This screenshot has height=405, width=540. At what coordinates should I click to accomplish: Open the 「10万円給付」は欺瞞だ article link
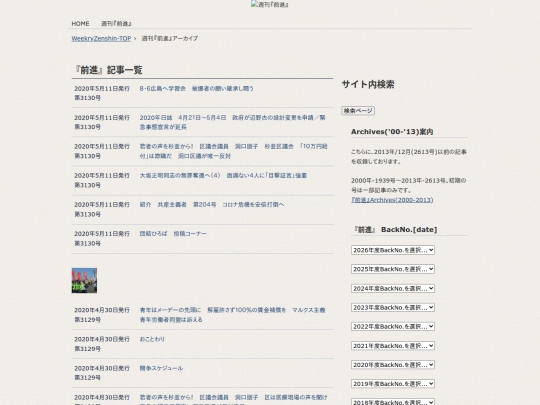232,151
